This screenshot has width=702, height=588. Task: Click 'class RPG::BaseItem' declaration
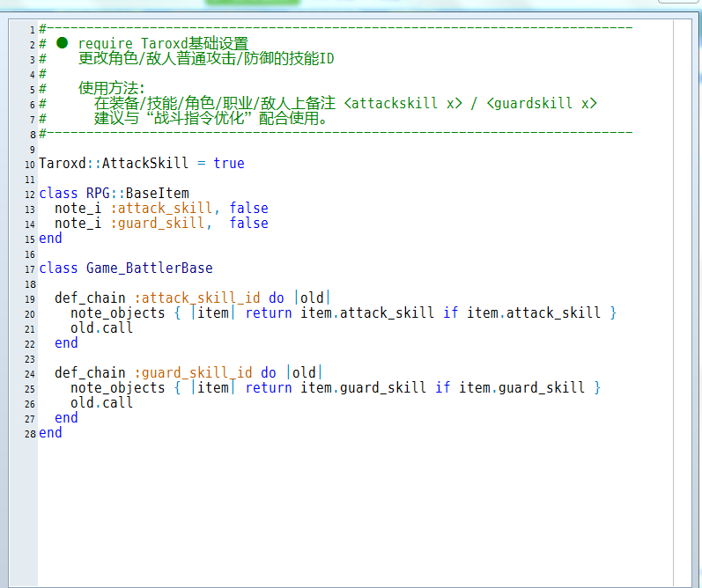point(114,194)
